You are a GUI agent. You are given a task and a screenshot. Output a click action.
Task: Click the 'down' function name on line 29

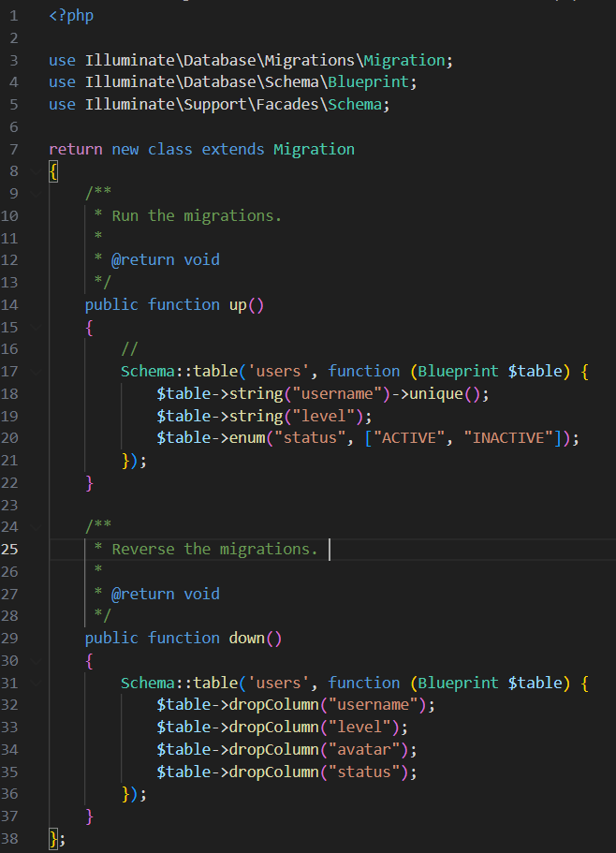[x=246, y=639]
